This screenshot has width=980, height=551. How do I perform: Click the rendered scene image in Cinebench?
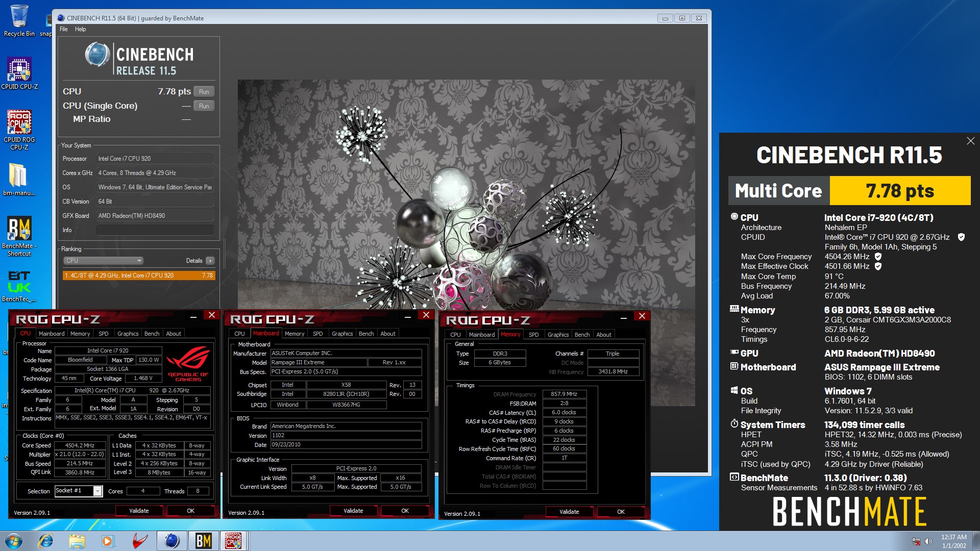tap(466, 243)
